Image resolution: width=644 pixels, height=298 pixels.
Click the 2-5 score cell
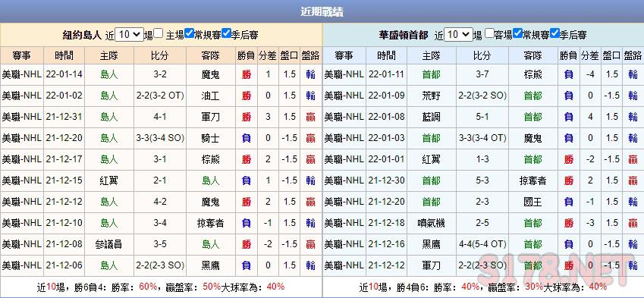(482, 223)
